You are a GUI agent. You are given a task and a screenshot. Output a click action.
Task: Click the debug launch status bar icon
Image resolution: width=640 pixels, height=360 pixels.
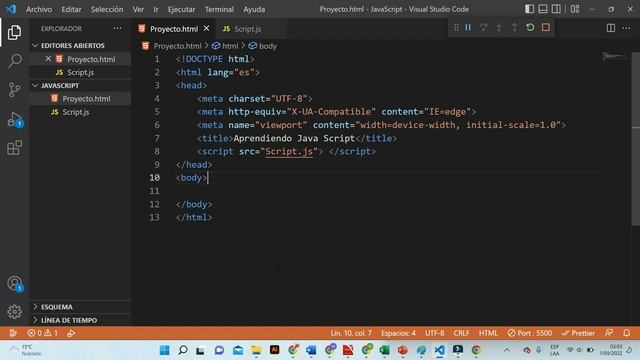click(71, 333)
